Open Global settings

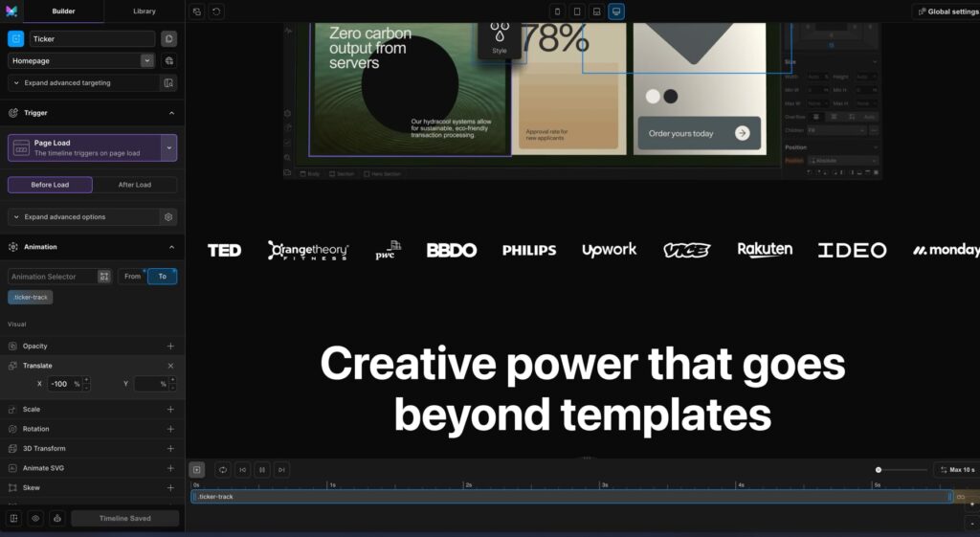pos(947,11)
